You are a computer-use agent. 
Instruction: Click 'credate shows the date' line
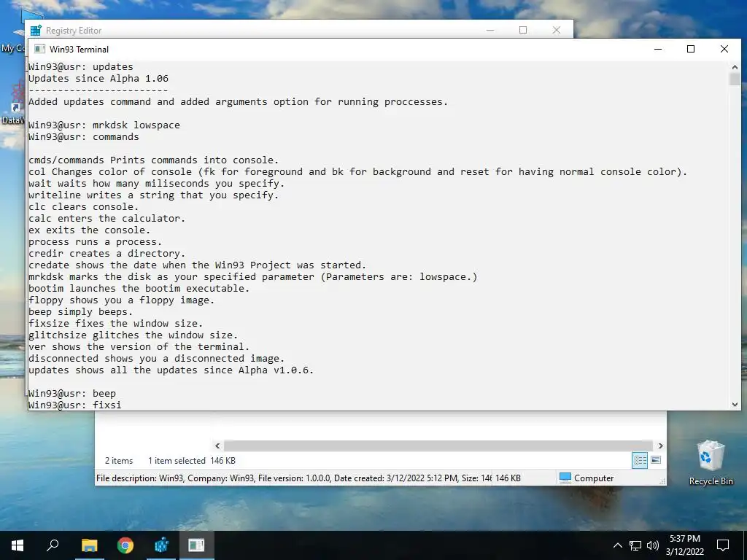pyautogui.click(x=197, y=265)
